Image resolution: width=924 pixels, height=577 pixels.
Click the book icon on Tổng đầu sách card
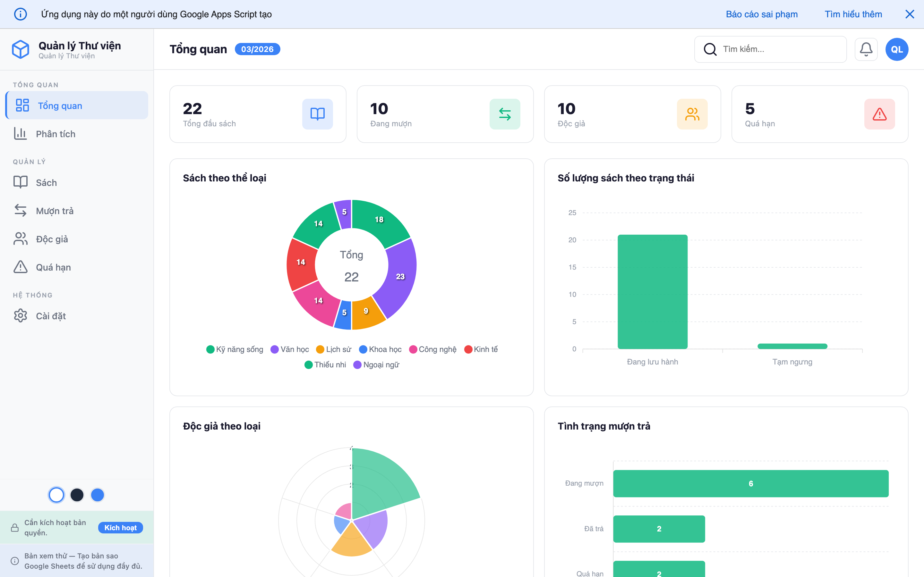[317, 114]
